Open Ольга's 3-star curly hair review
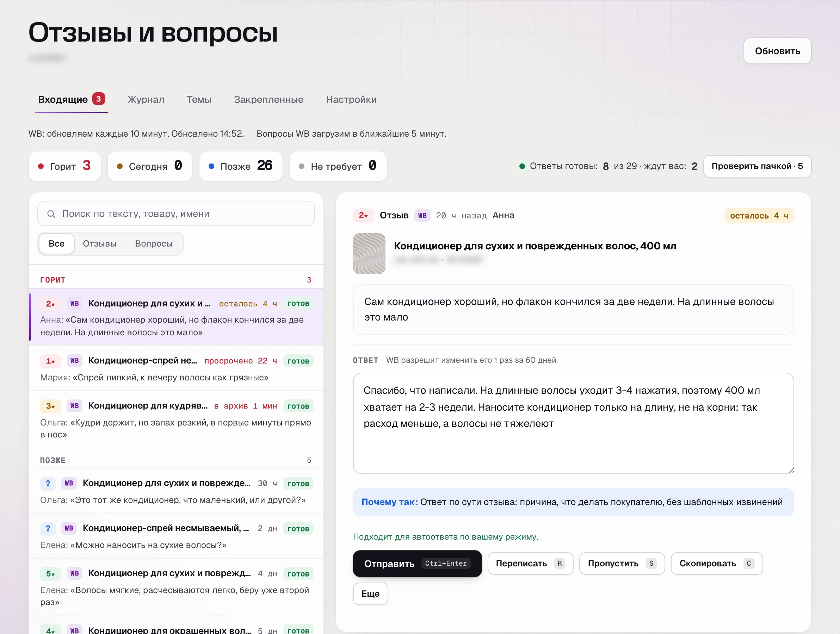The width and height of the screenshot is (840, 634). coord(176,419)
